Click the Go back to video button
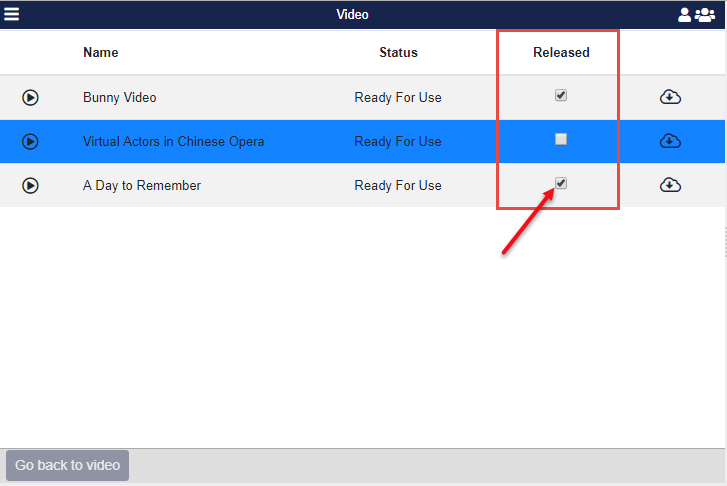The height and width of the screenshot is (486, 727). click(67, 465)
